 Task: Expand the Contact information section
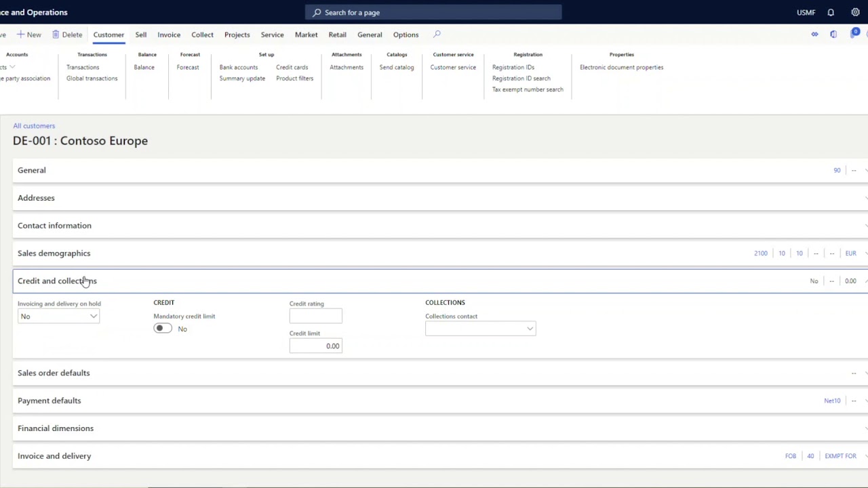(x=440, y=226)
